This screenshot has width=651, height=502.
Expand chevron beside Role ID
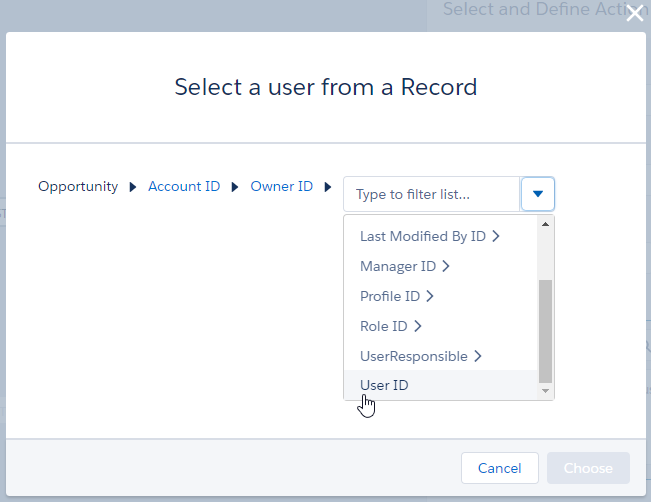417,326
